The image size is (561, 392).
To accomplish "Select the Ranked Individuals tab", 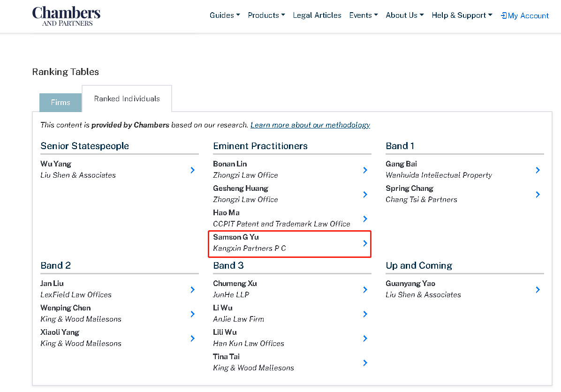I will tap(127, 99).
